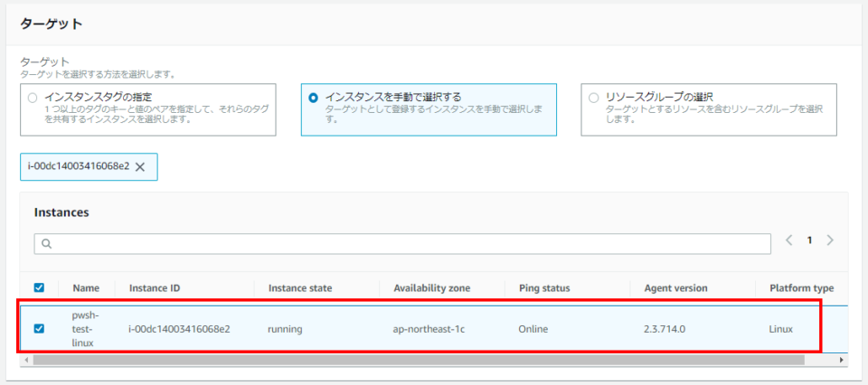Image resolution: width=868 pixels, height=385 pixels.
Task: Choose インスタンスを手動で選択する radio option
Action: [x=314, y=97]
